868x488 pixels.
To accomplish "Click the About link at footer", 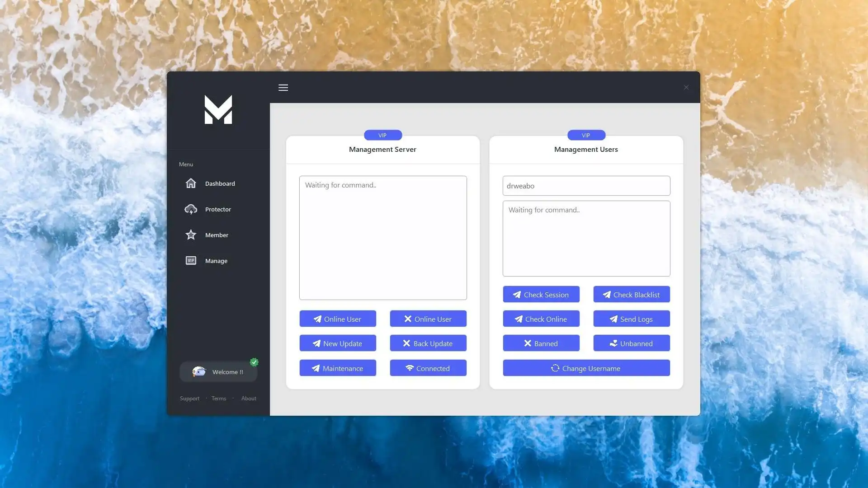I will click(x=248, y=398).
